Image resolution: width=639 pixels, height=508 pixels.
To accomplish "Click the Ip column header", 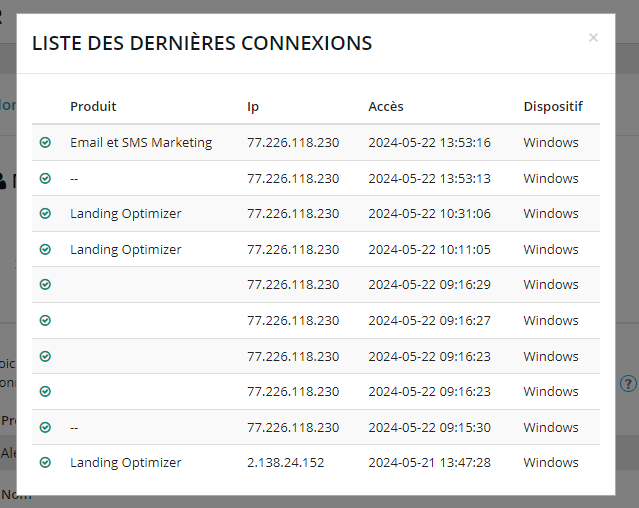I will pyautogui.click(x=253, y=106).
